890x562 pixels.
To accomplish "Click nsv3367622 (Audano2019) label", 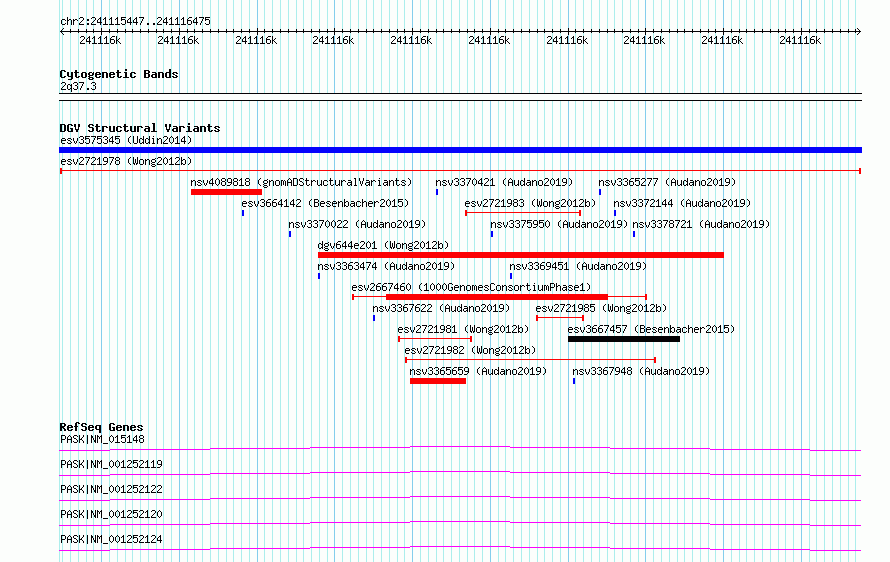I will coord(441,308).
